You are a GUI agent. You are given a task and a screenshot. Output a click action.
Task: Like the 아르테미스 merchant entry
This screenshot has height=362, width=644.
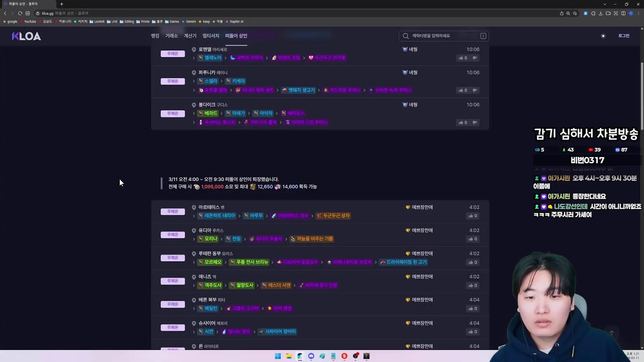click(x=473, y=216)
